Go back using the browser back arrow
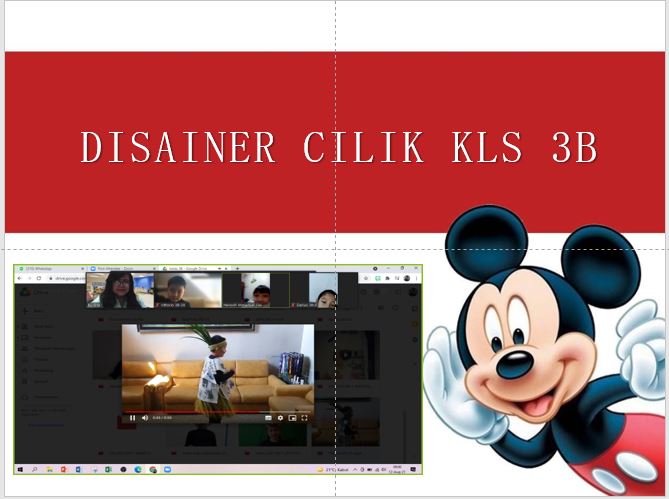Screen dimensions: 669x499 (x=19, y=278)
